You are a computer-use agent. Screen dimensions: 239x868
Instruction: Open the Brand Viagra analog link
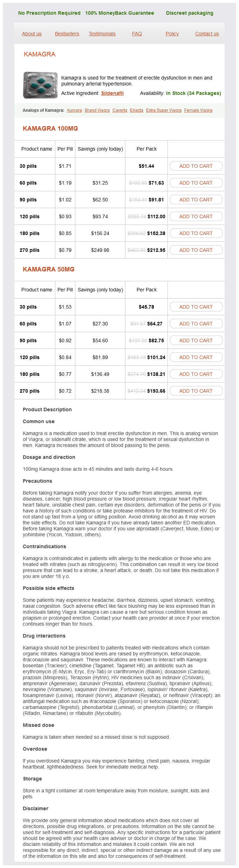[97, 110]
